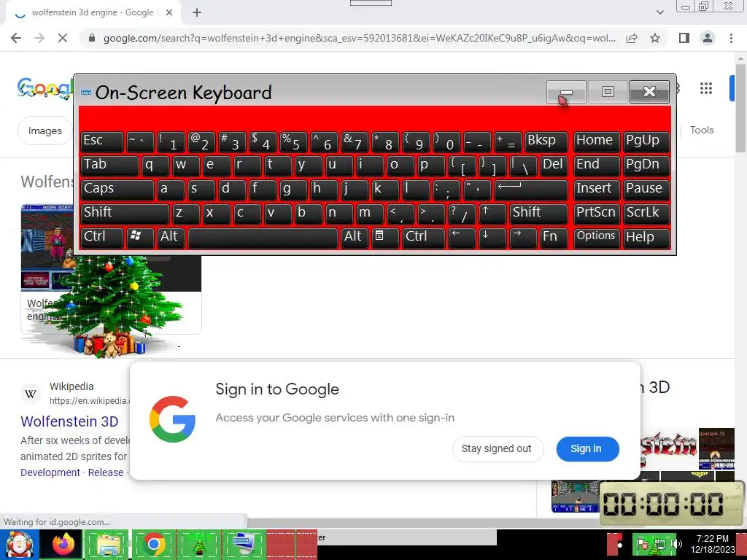Open the Tools search option
The height and width of the screenshot is (560, 747).
coord(702,130)
